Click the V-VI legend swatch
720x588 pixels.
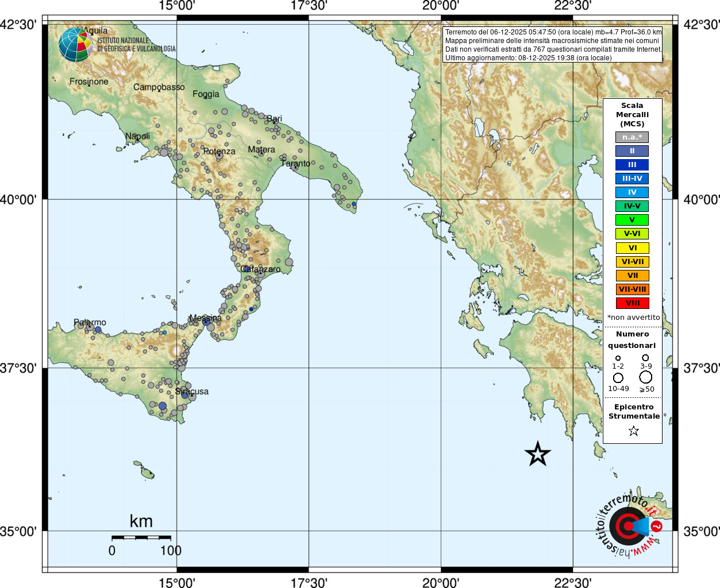[x=632, y=234]
